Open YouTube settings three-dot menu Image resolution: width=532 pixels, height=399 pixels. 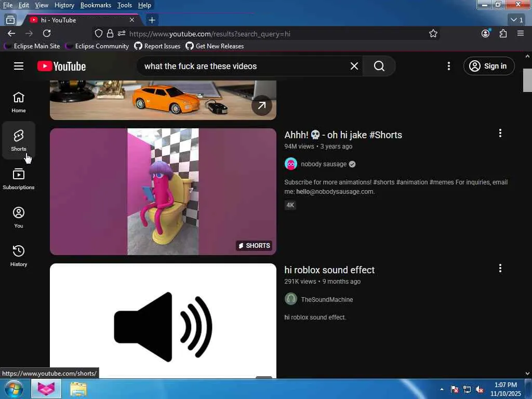coord(448,66)
